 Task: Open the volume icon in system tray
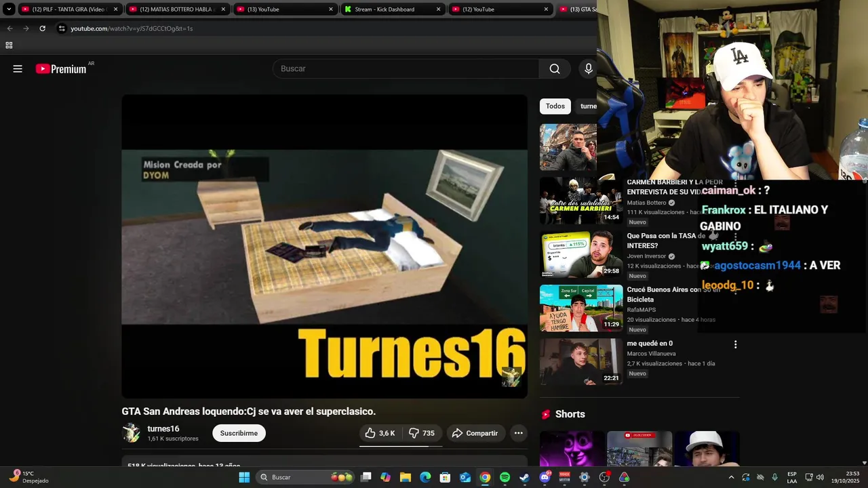[x=820, y=477]
